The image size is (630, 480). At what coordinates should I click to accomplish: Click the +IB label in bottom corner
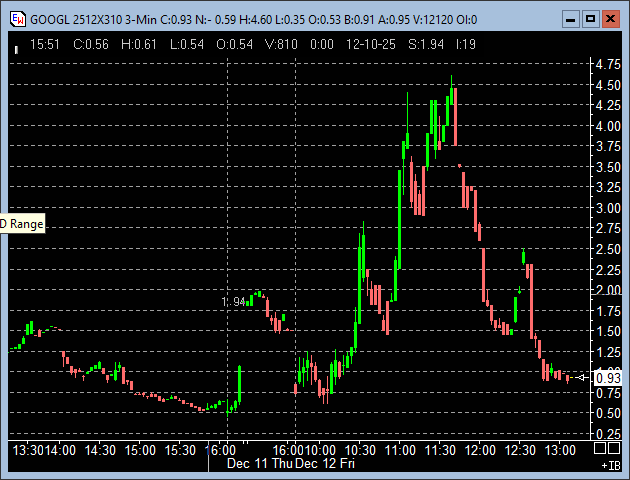coord(609,466)
